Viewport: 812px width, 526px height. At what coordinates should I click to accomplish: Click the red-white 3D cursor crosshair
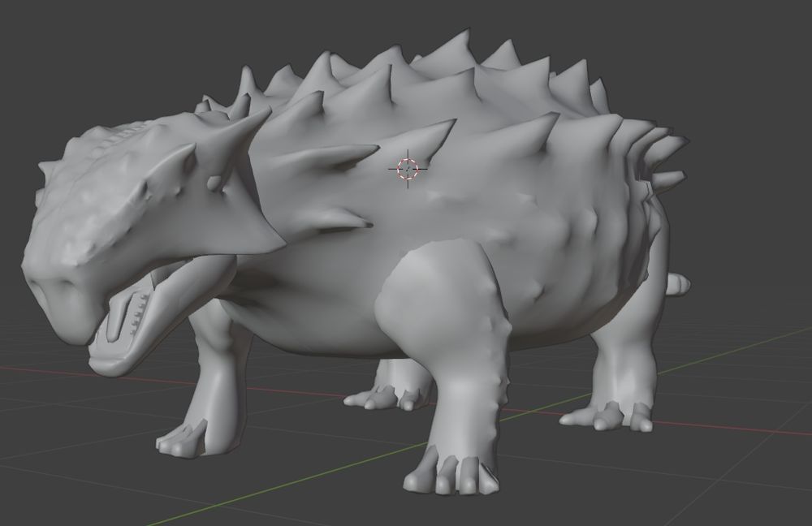(408, 169)
